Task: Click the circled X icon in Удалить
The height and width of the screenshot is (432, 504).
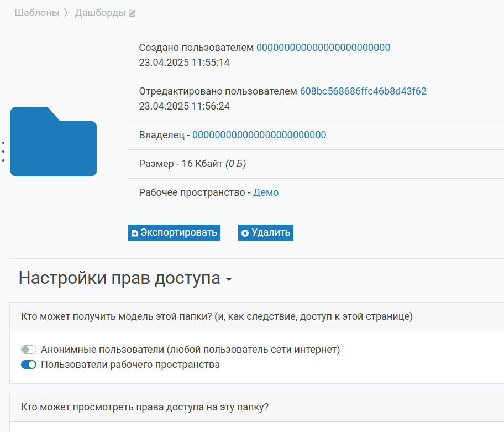Action: pyautogui.click(x=245, y=233)
